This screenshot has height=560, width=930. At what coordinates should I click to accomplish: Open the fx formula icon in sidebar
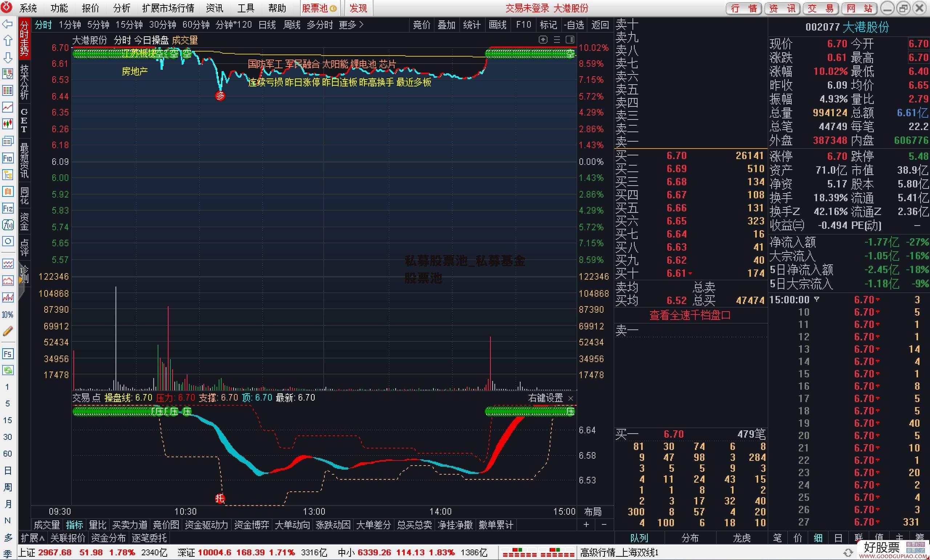8,225
